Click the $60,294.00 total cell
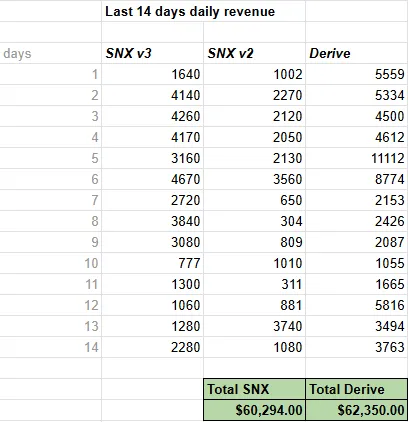Image resolution: width=408 pixels, height=422 pixels. (x=254, y=410)
